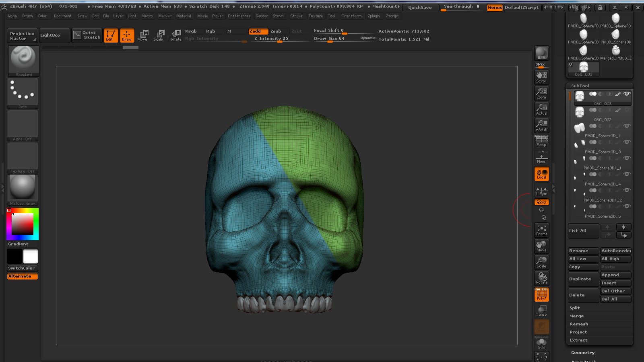Click Rename subtool button
This screenshot has width=644, height=362.
(x=584, y=251)
